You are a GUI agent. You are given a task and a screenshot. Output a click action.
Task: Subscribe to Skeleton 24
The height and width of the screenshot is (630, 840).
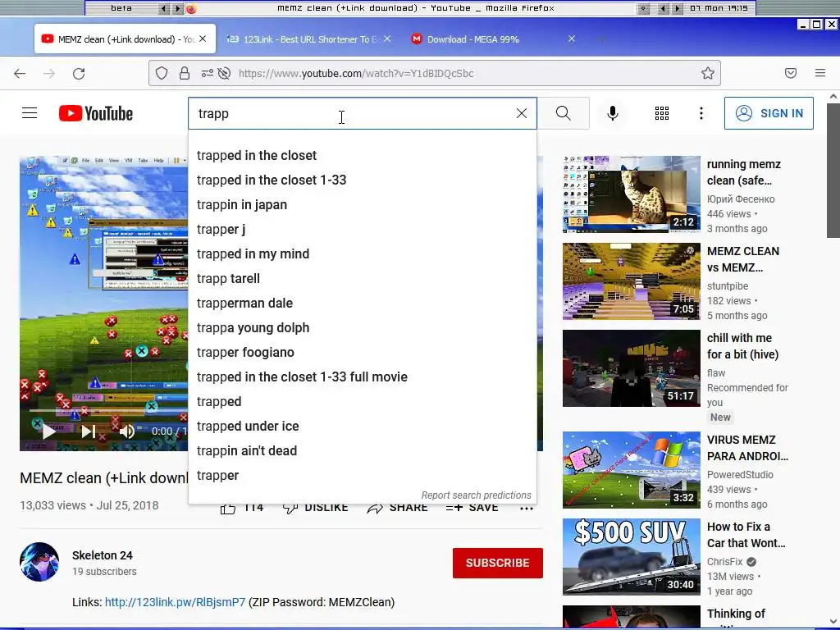498,563
